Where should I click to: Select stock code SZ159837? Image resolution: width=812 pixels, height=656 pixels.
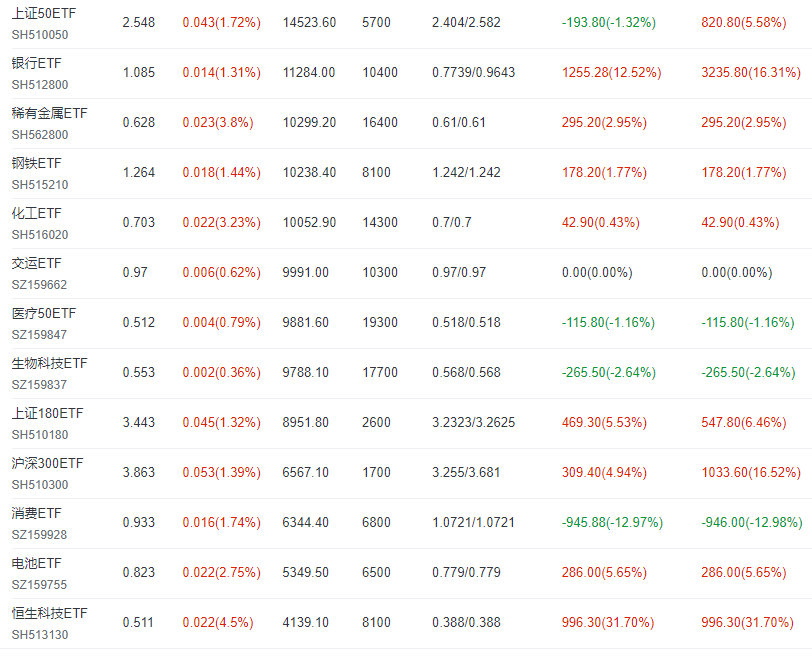[x=39, y=385]
